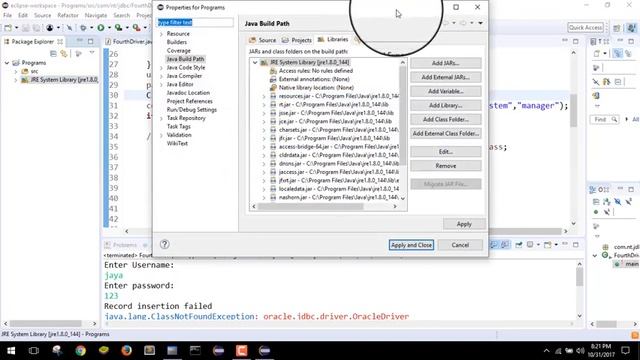Expand the rt.jar entry
Image resolution: width=640 pixels, height=360 pixels.
point(264,105)
